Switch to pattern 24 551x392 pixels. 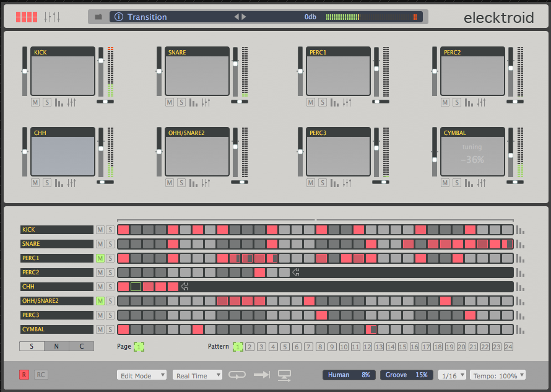pos(508,347)
